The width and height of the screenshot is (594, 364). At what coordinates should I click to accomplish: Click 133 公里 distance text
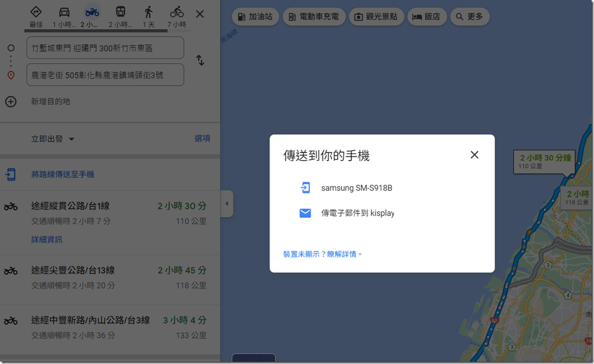coord(191,335)
